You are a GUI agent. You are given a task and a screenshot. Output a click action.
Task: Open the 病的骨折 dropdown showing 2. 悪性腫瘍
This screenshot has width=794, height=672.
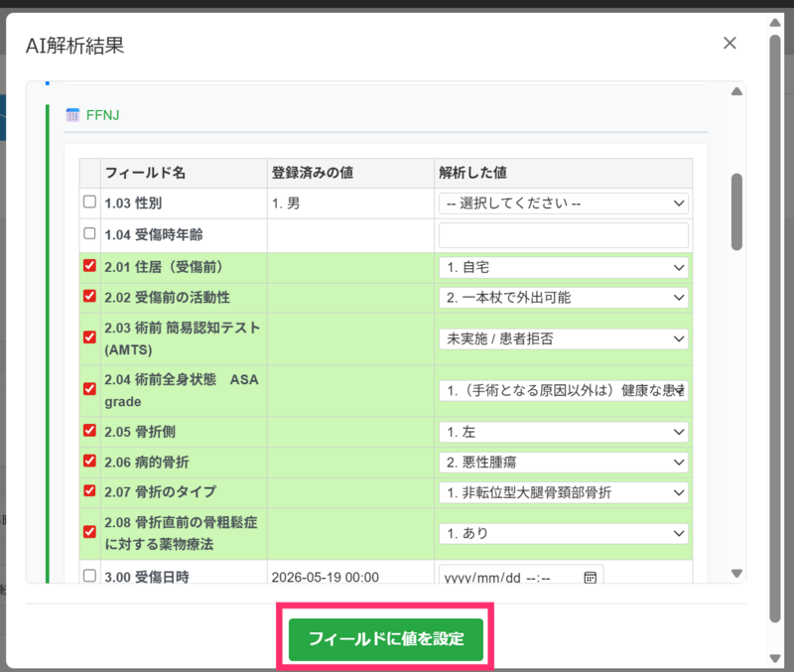(x=563, y=463)
